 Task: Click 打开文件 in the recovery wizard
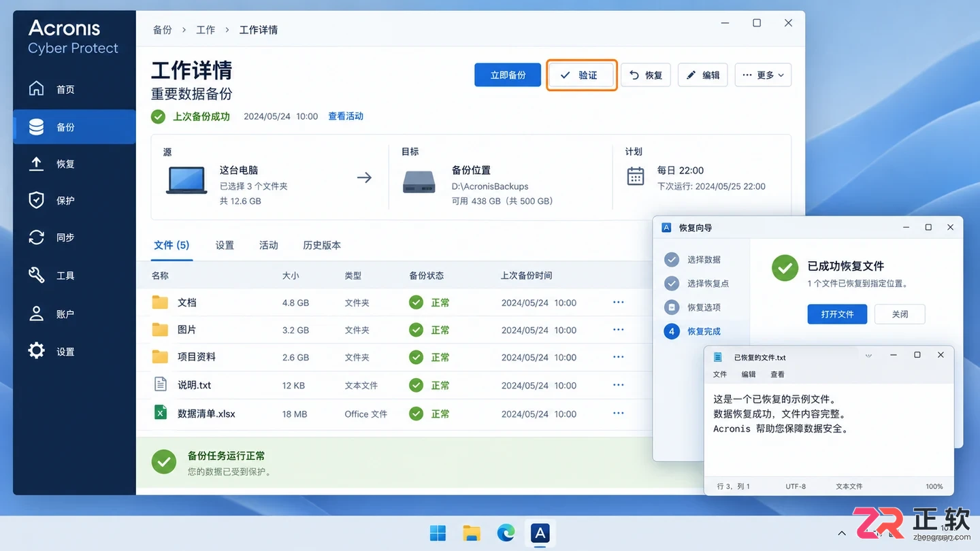(837, 314)
